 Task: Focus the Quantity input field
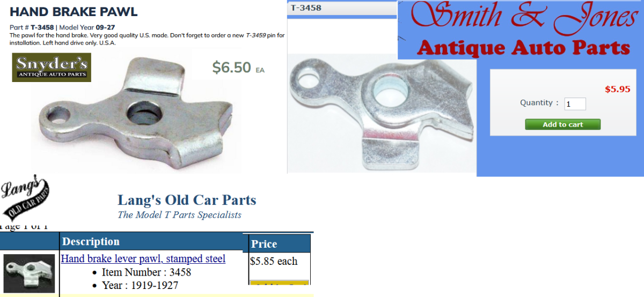tap(575, 103)
